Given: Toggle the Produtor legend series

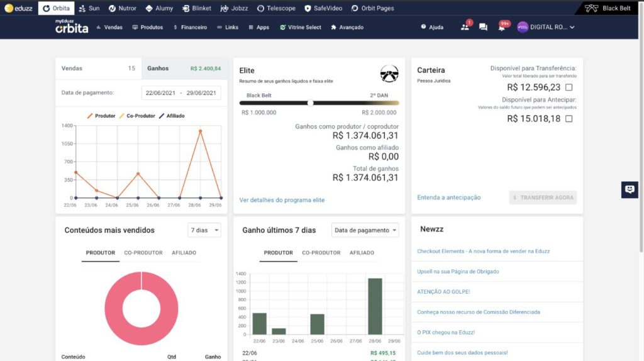Looking at the screenshot, I should coord(101,116).
